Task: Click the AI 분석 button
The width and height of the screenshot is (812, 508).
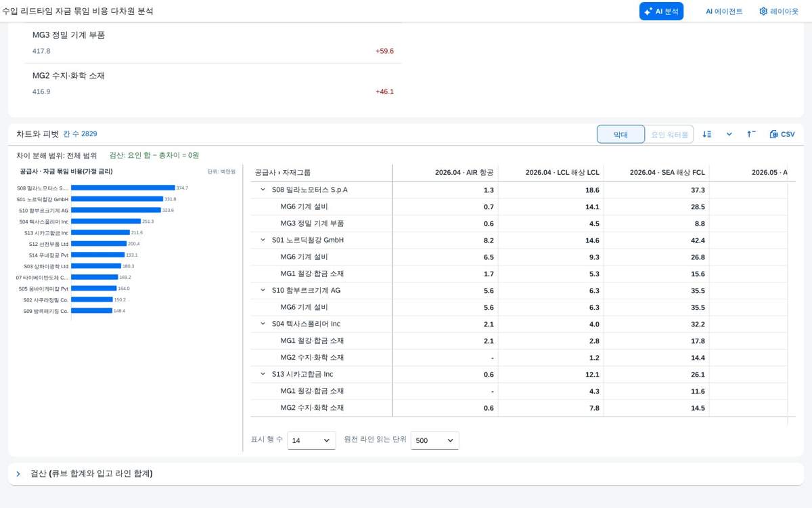Action: [661, 11]
